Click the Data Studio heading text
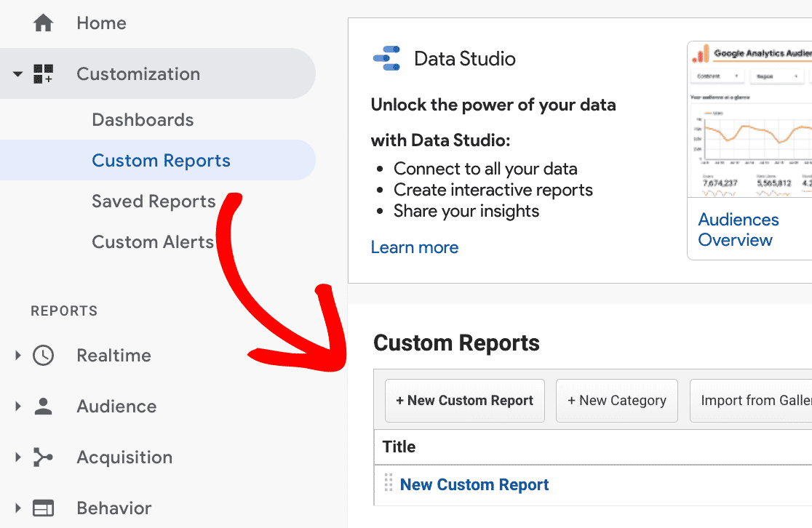This screenshot has height=528, width=812. coord(464,59)
